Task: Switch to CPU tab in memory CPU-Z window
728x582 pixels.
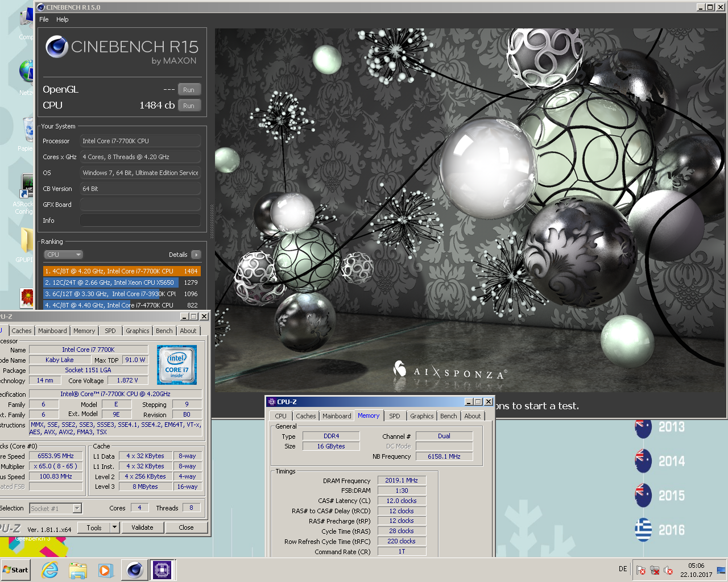Action: click(281, 416)
